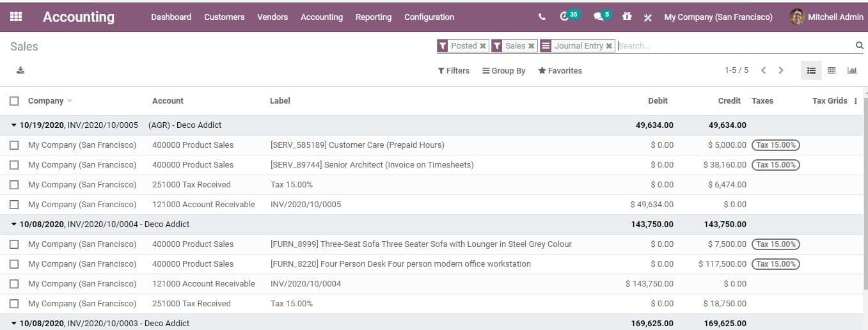Open the conversations chat icon

click(599, 17)
